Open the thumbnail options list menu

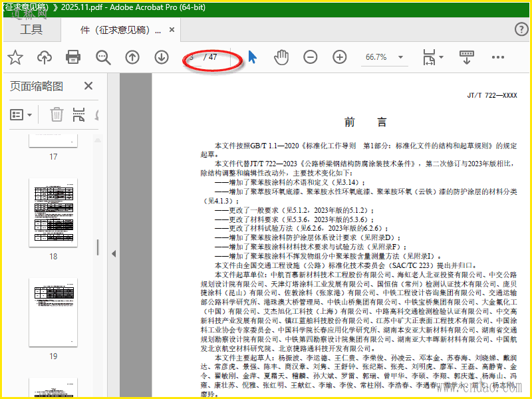21,114
